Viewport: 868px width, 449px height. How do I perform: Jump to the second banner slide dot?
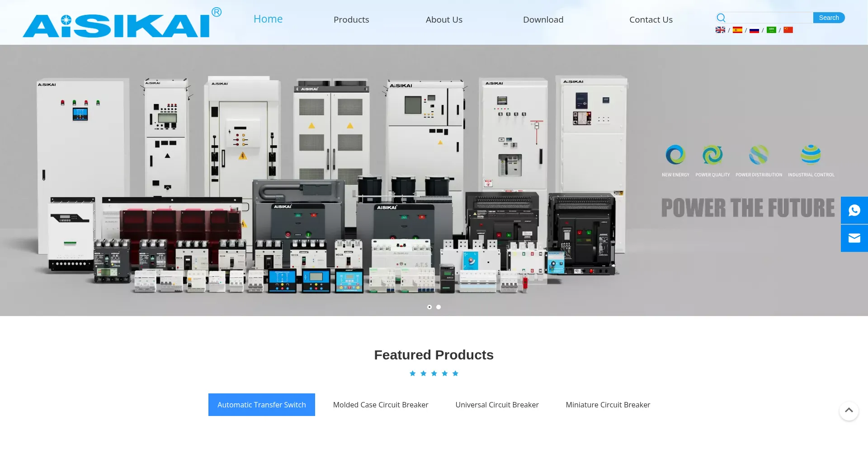point(439,307)
